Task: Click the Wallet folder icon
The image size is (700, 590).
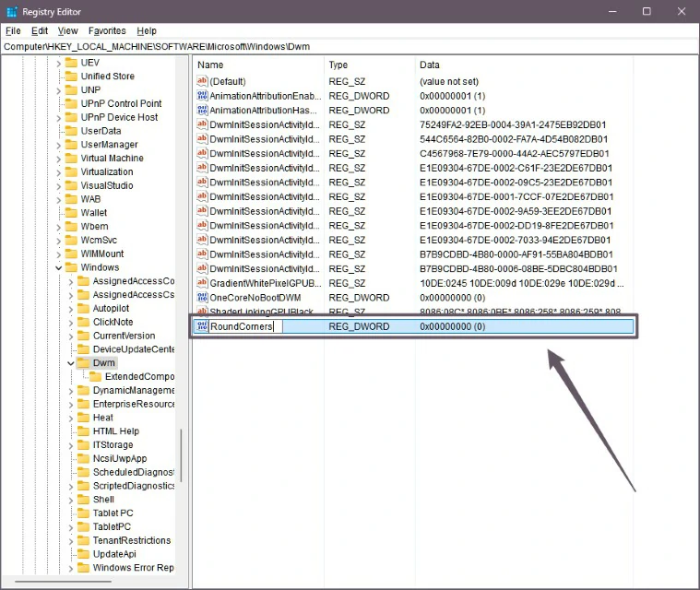Action: (71, 212)
